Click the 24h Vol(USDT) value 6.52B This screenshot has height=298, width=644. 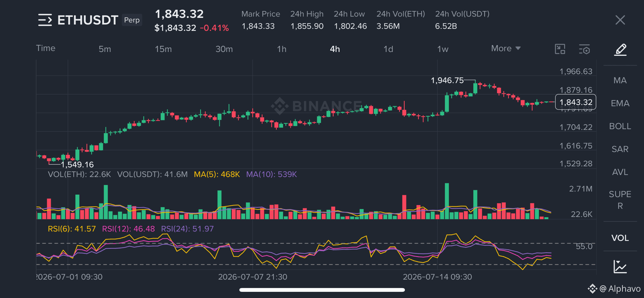pyautogui.click(x=446, y=26)
